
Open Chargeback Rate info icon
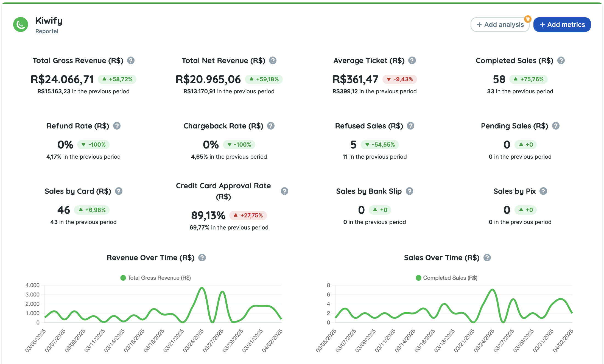point(271,126)
